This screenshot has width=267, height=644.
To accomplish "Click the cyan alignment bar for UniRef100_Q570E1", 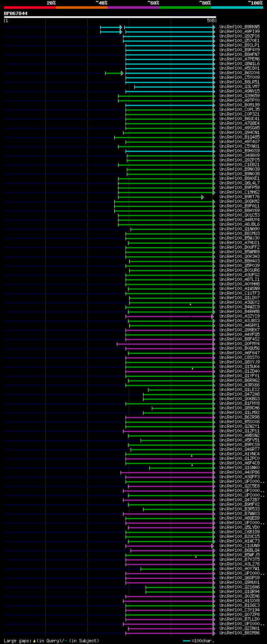I will [169, 41].
